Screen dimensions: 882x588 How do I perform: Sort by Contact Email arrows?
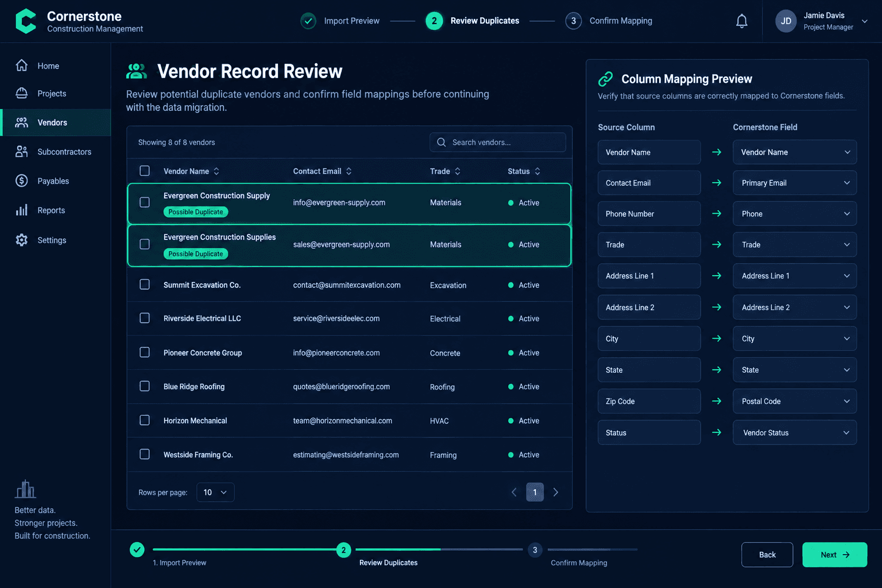pos(349,171)
